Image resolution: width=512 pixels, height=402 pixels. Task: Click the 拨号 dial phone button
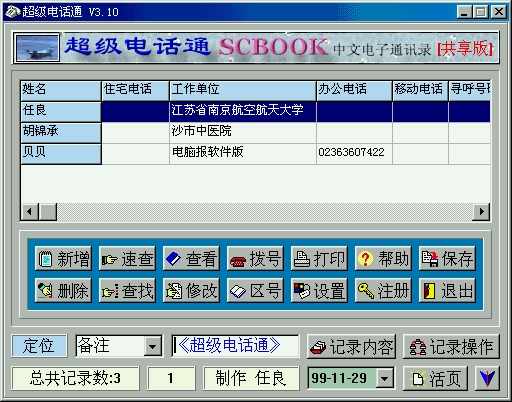pyautogui.click(x=255, y=258)
